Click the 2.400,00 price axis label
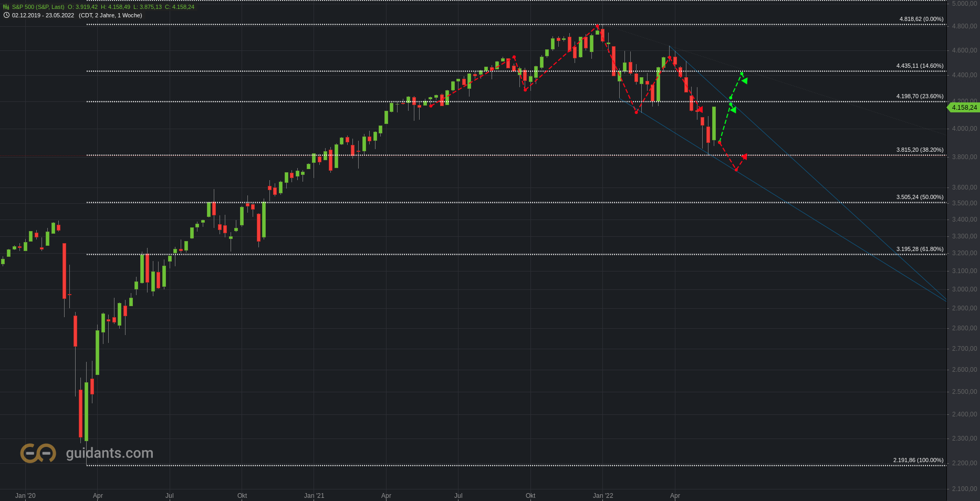980x501 pixels. 964,414
